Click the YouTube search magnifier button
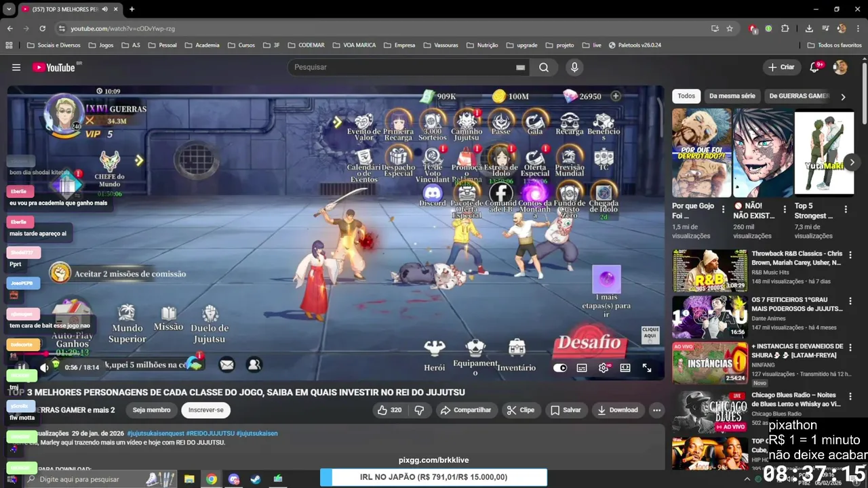This screenshot has width=868, height=488. tap(544, 67)
